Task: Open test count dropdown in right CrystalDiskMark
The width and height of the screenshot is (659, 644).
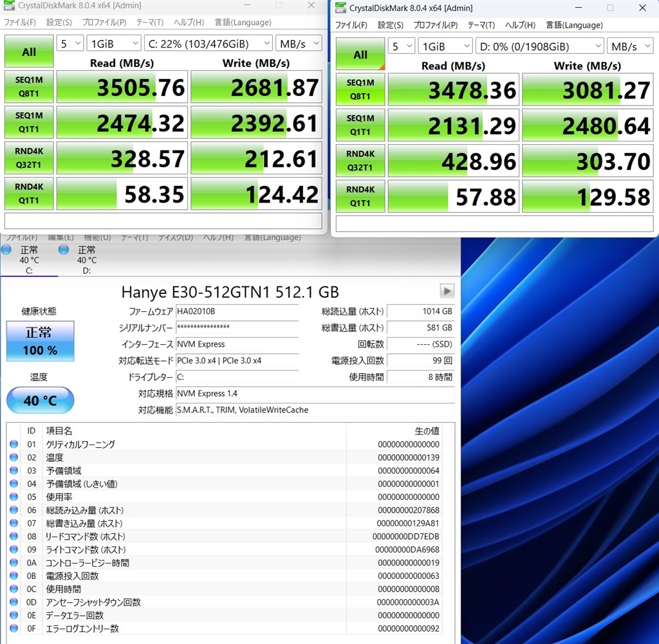Action: point(402,46)
